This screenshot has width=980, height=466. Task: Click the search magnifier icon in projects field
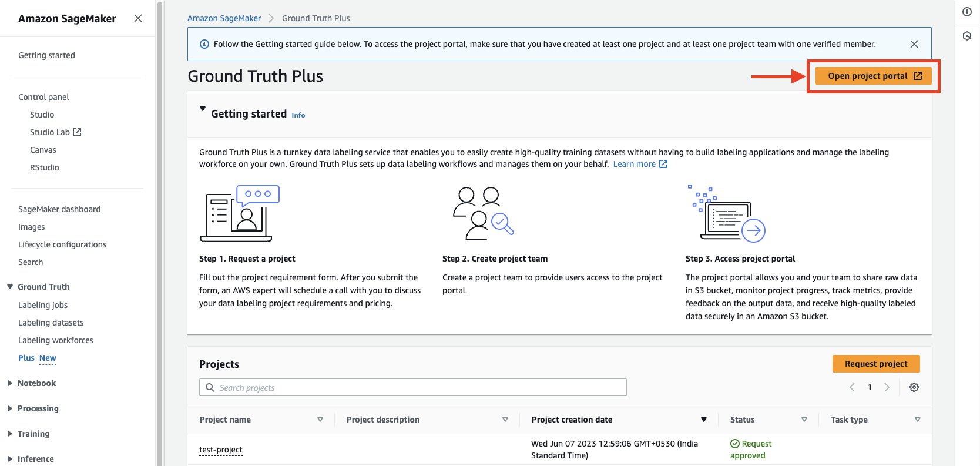coord(210,387)
